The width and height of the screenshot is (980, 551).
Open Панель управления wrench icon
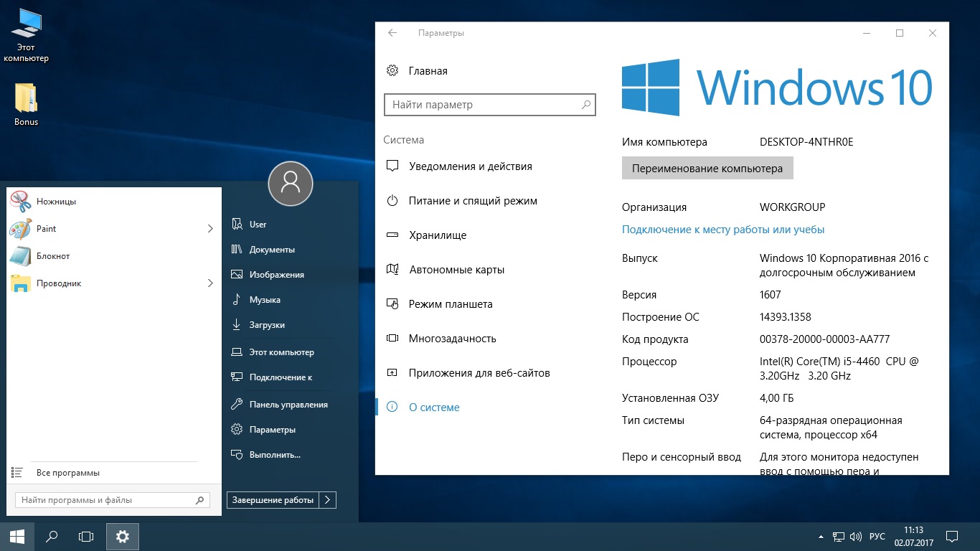pos(237,405)
